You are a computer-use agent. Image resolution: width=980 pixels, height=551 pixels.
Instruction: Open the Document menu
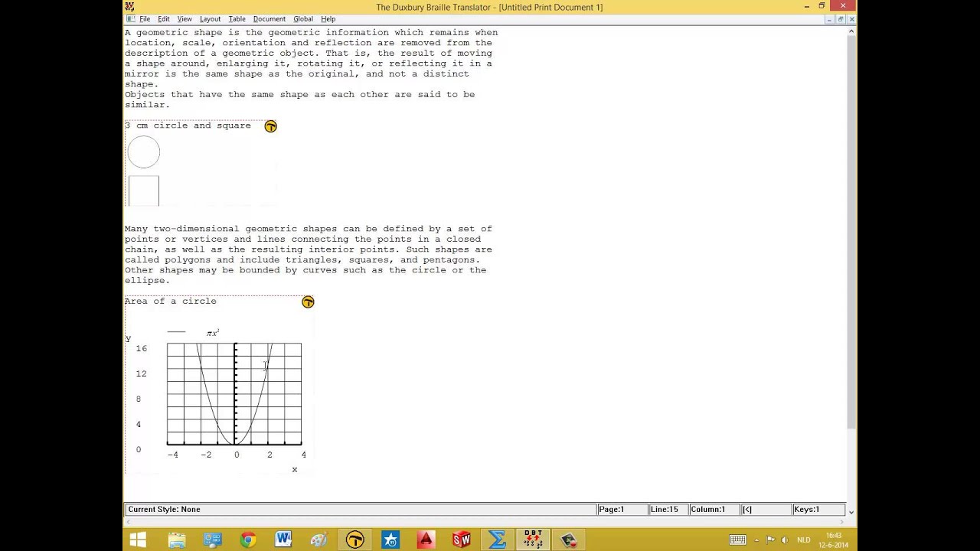click(x=269, y=19)
